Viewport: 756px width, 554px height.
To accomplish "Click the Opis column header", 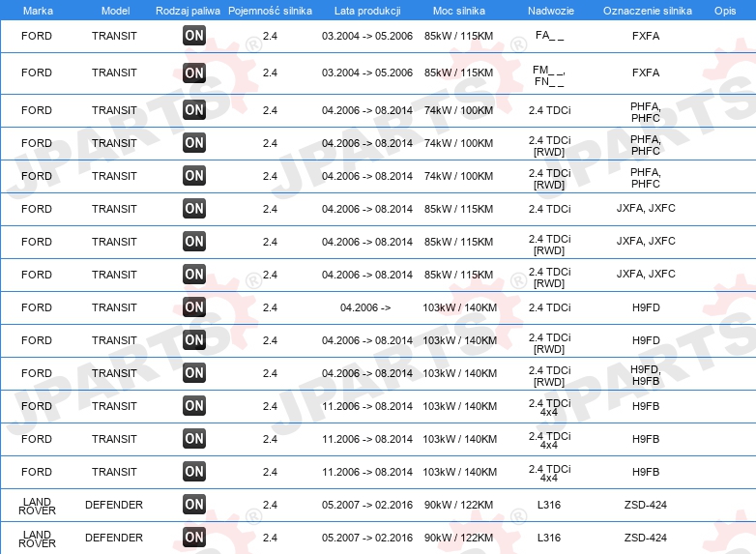I will [725, 11].
